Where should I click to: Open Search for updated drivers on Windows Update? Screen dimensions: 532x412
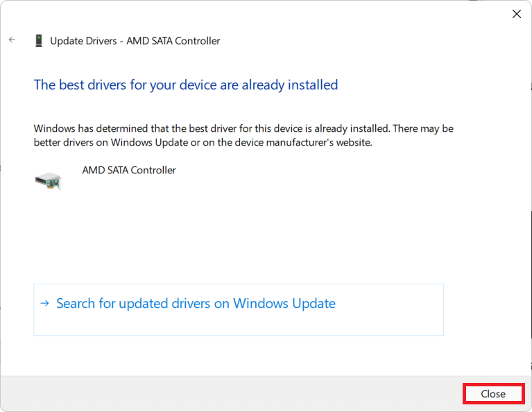pyautogui.click(x=196, y=304)
